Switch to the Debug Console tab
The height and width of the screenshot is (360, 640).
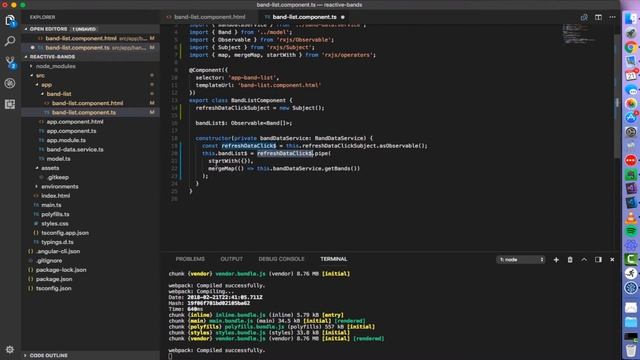[281, 259]
